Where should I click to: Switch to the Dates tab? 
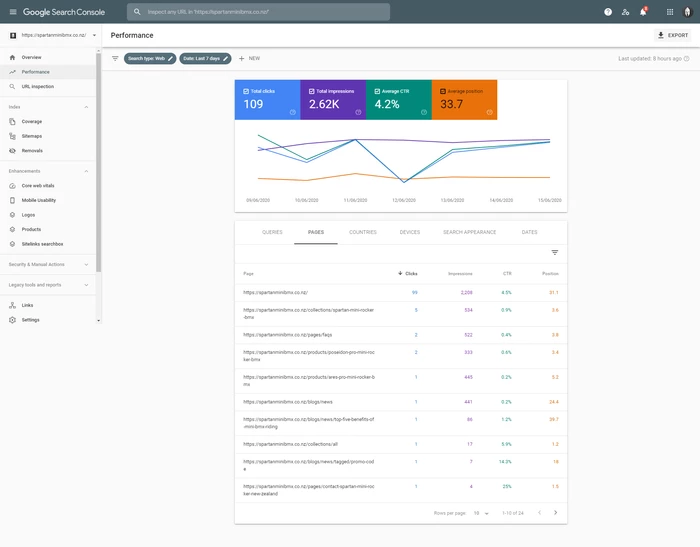(529, 232)
